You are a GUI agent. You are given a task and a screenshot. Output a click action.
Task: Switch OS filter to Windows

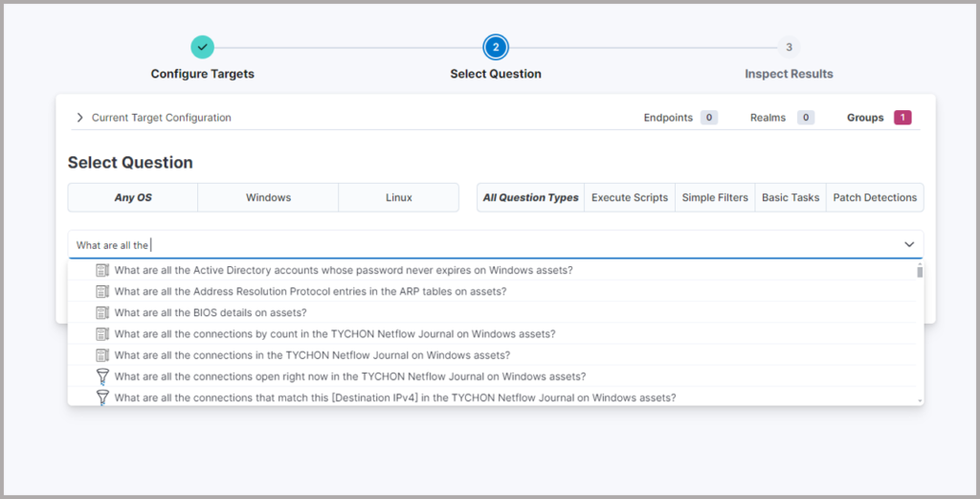coord(268,198)
